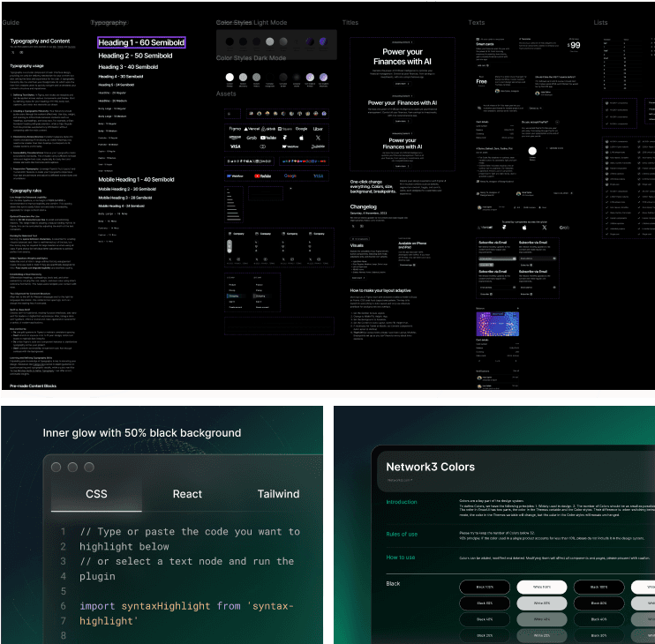Click the Grab logo in the trusted-by row
Viewport: 655px width, 644px height.
click(564, 228)
